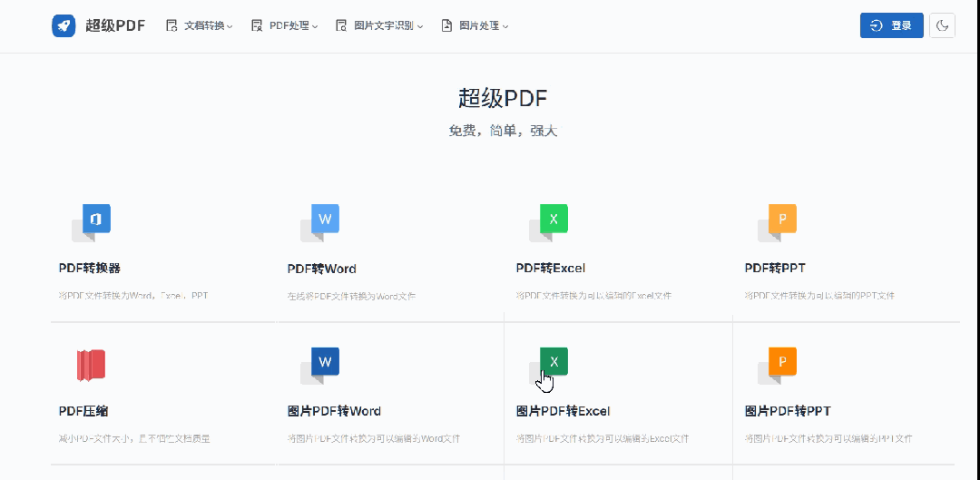Click the tagline 免费，简单，强大
This screenshot has width=980, height=480.
pos(503,132)
